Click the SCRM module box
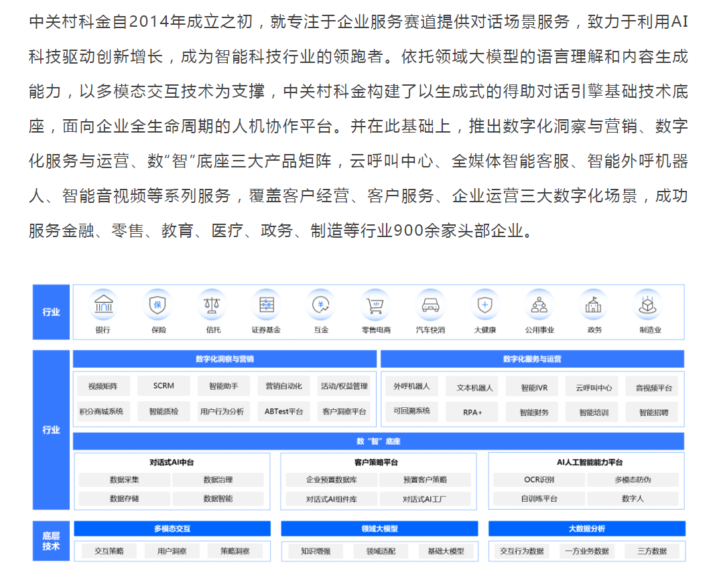Image resolution: width=715 pixels, height=588 pixels. tap(164, 386)
